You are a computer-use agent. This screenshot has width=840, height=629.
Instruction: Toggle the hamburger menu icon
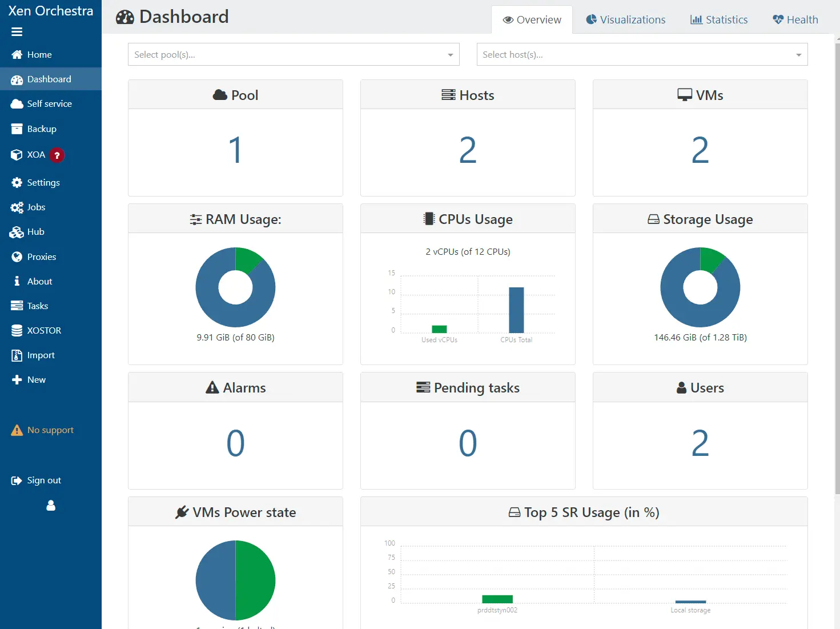17,32
